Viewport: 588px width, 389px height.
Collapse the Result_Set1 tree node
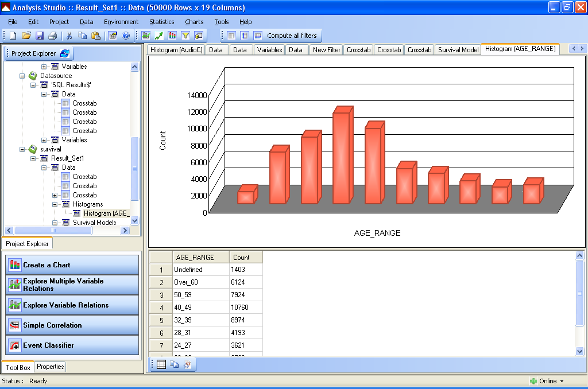(x=33, y=158)
